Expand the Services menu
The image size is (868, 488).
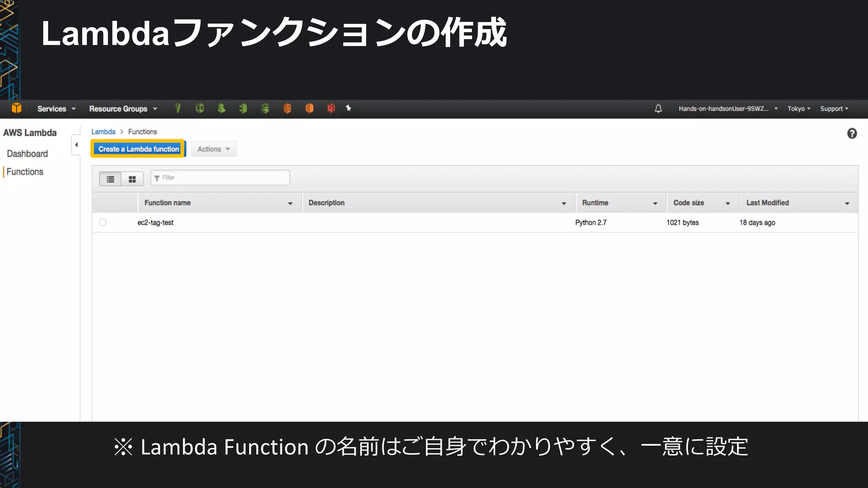pyautogui.click(x=56, y=109)
